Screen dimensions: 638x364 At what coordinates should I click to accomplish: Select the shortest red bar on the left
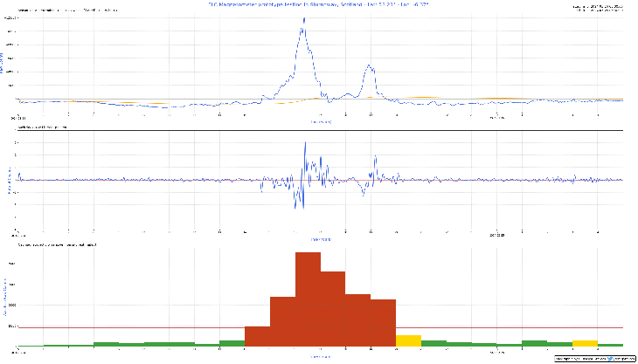pos(257,336)
